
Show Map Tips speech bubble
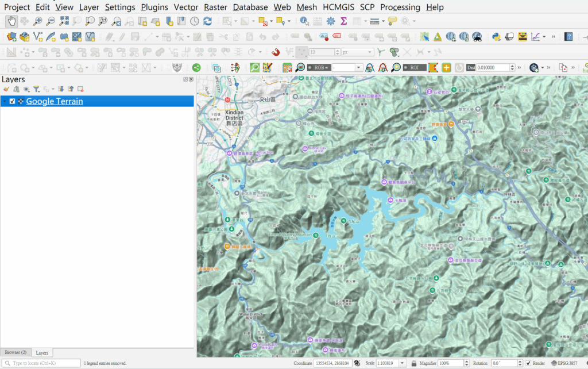[x=392, y=21]
